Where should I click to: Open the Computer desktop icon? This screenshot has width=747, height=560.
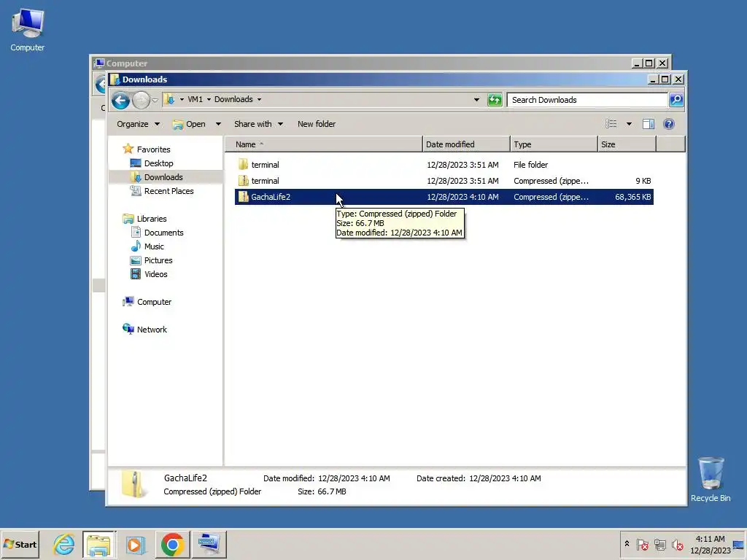point(27,29)
